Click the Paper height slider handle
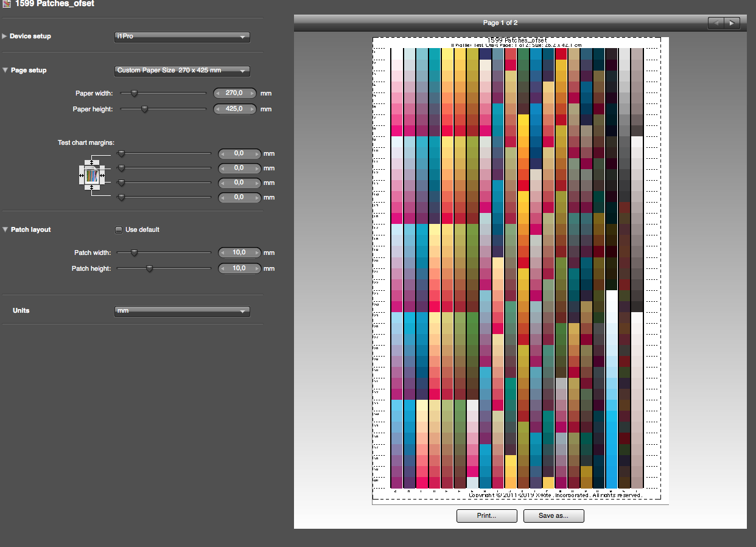 click(144, 109)
